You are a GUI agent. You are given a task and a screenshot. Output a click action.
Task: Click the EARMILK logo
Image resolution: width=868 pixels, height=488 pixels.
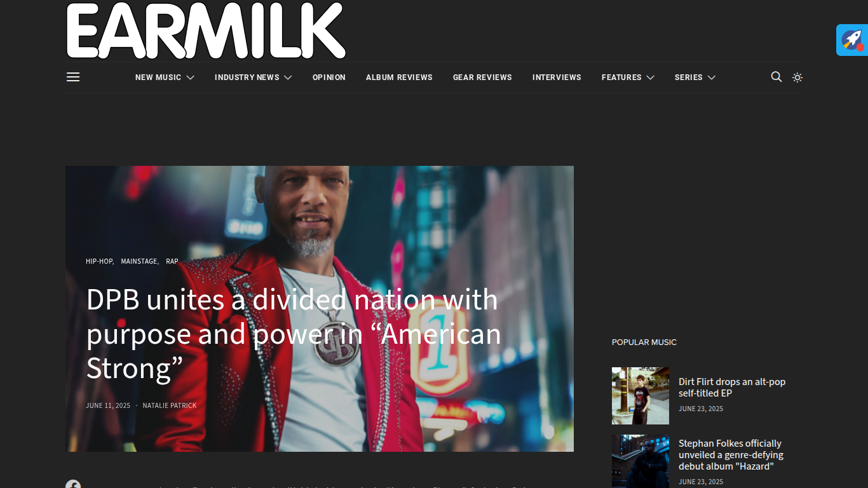[206, 30]
